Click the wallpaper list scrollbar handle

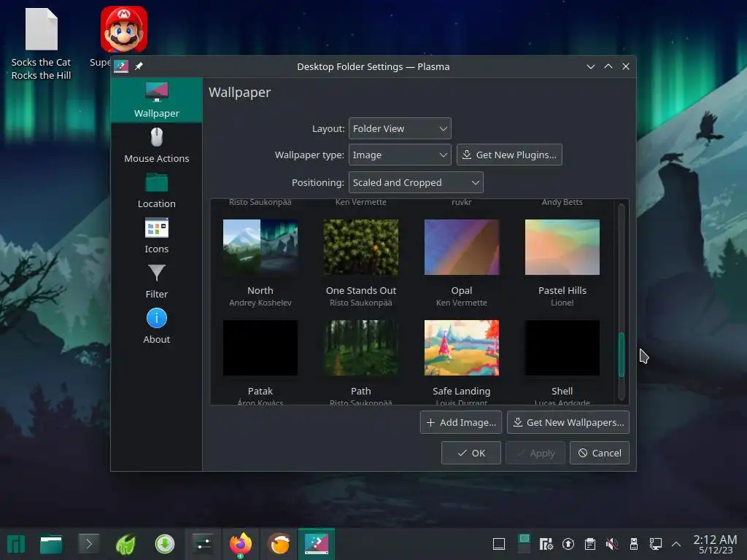pos(622,355)
